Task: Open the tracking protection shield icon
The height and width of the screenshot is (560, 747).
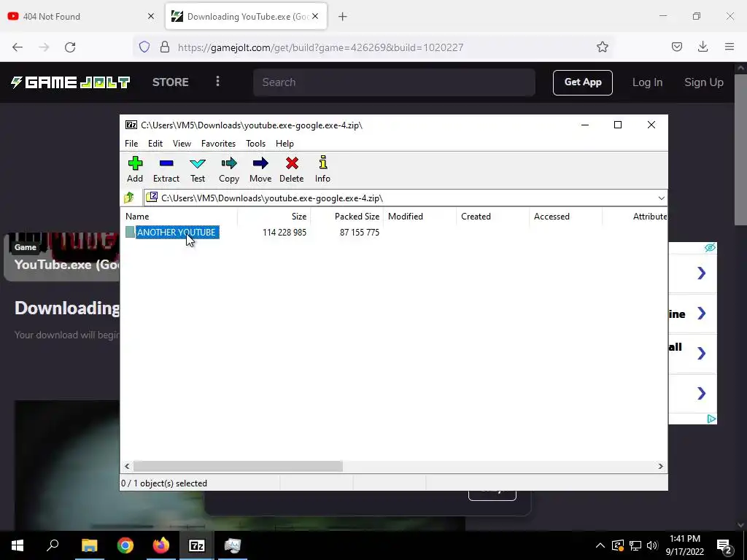Action: click(144, 47)
